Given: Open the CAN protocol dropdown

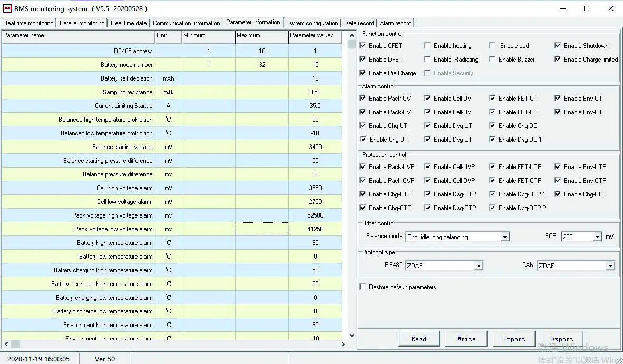Looking at the screenshot, I should click(x=611, y=265).
